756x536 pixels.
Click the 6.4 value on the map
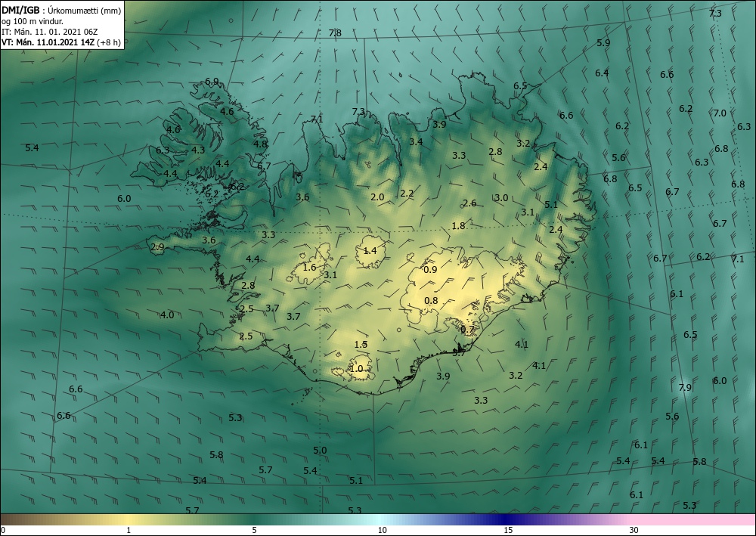[602, 73]
